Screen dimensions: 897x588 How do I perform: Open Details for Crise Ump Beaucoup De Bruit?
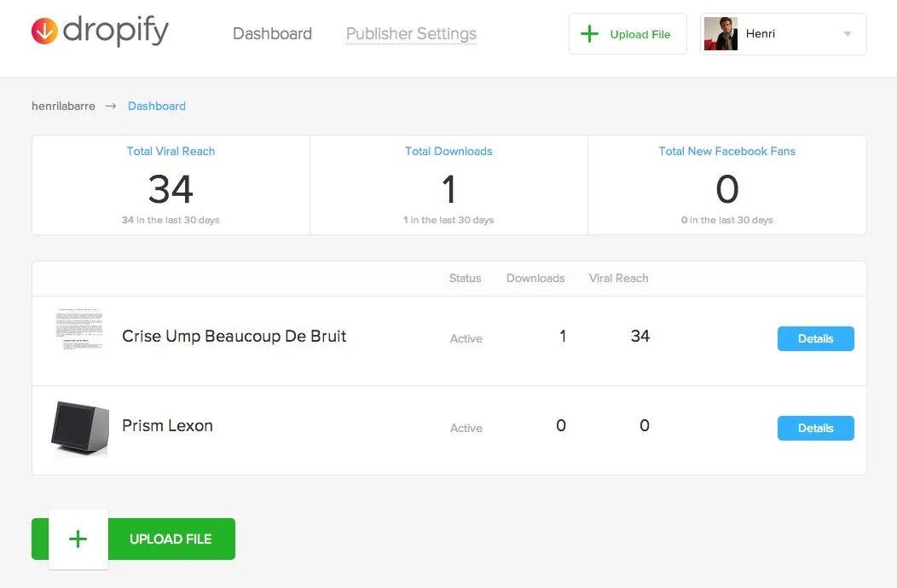(x=816, y=338)
